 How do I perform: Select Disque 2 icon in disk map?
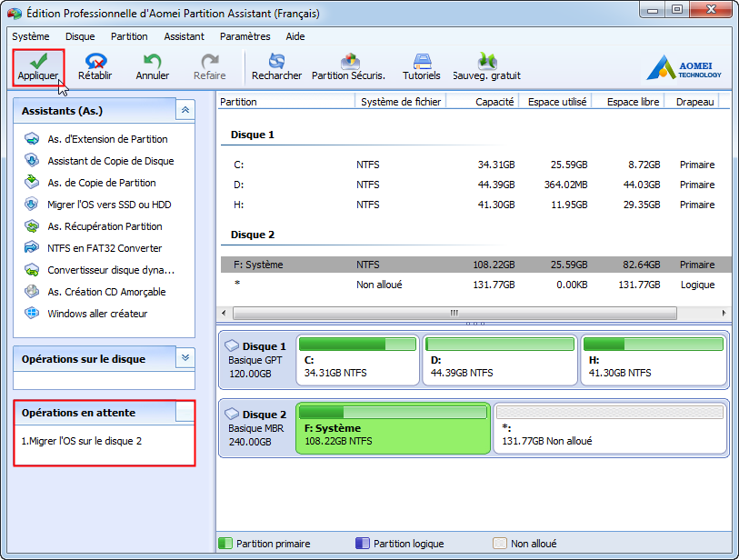point(232,414)
